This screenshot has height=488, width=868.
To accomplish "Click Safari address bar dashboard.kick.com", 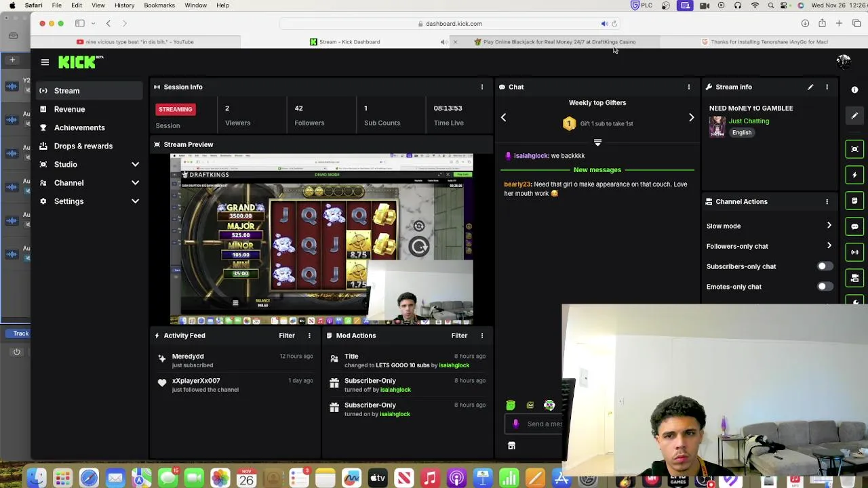I will [450, 24].
